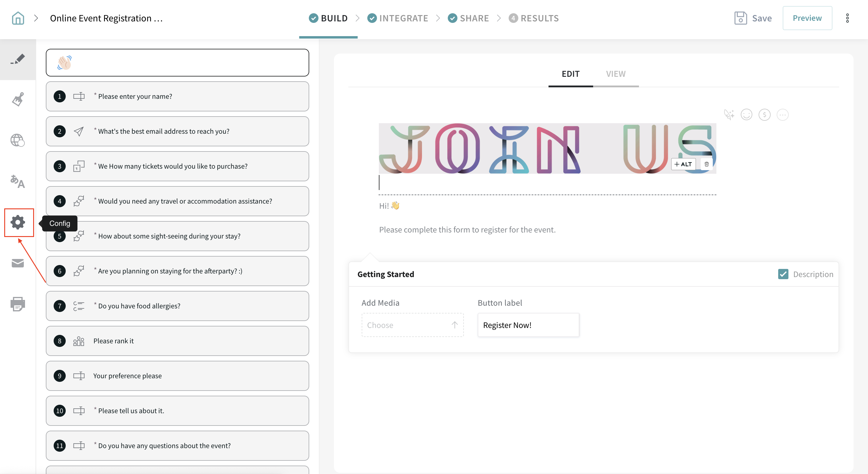Click the Save button
This screenshot has width=868, height=474.
[x=753, y=18]
